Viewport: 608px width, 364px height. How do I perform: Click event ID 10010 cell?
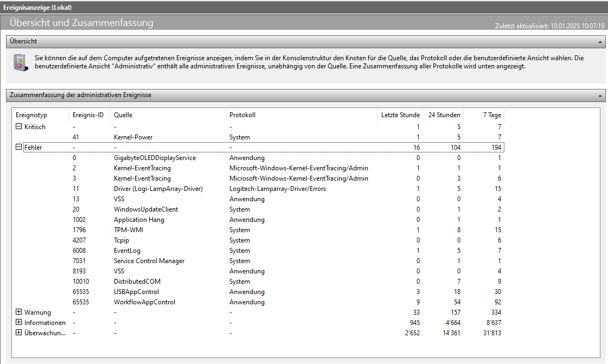tap(81, 282)
